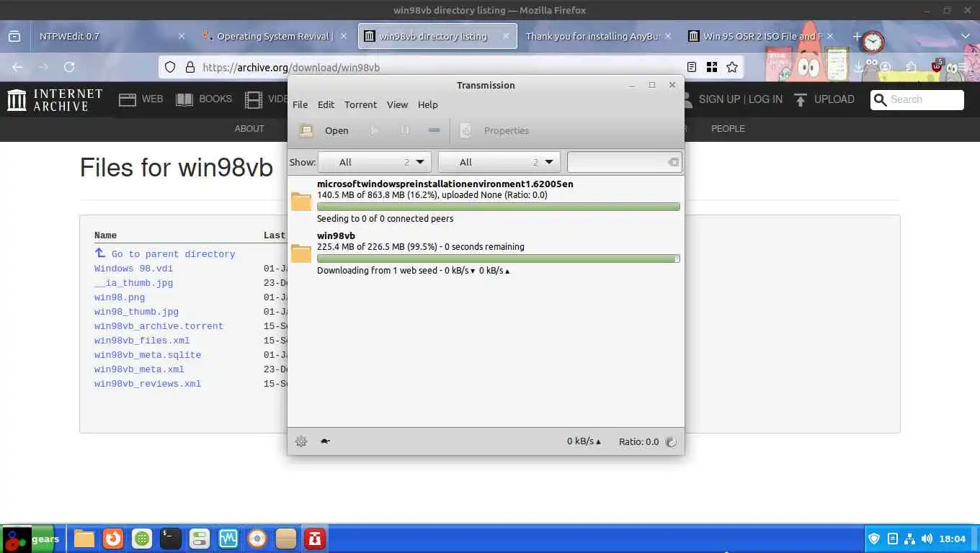
Task: Select the win98vb torrent name in Transmission
Action: tap(336, 235)
